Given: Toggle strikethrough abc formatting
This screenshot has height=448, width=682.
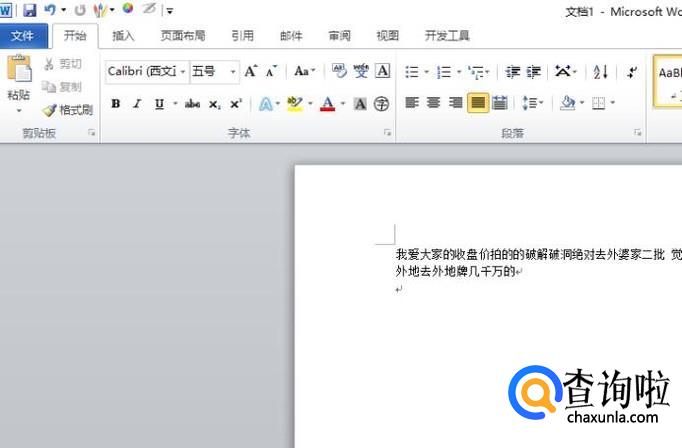Looking at the screenshot, I should click(192, 104).
